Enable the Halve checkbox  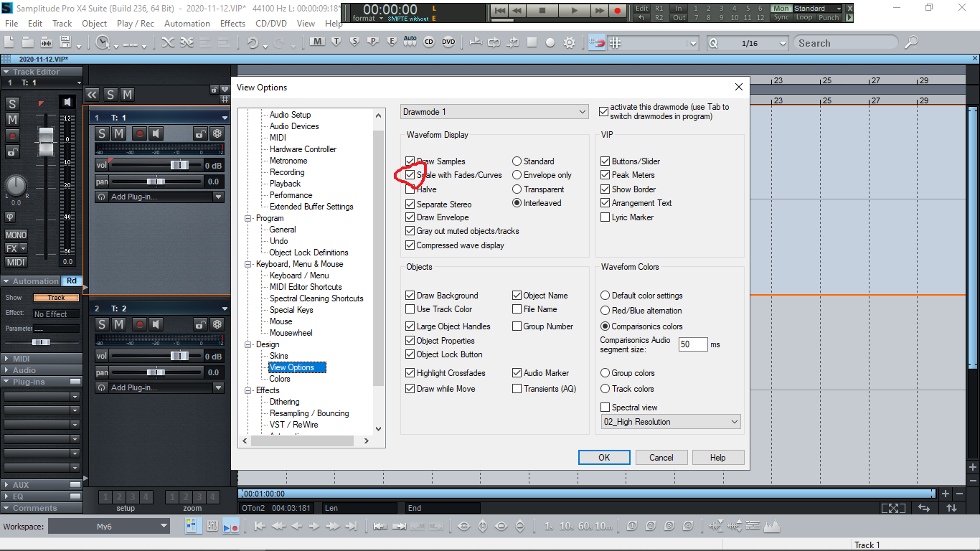[x=410, y=190]
